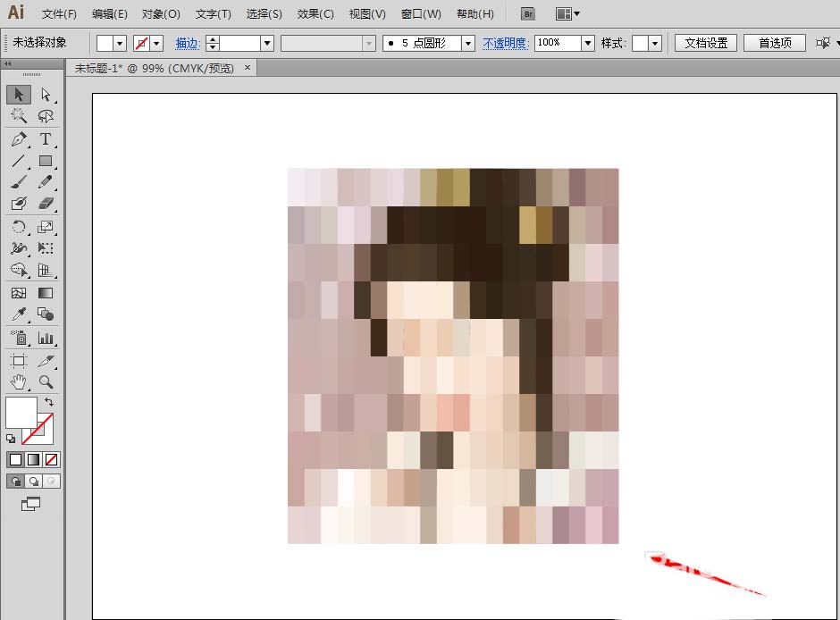The height and width of the screenshot is (620, 840).
Task: Select the Column Graph tool
Action: [46, 338]
